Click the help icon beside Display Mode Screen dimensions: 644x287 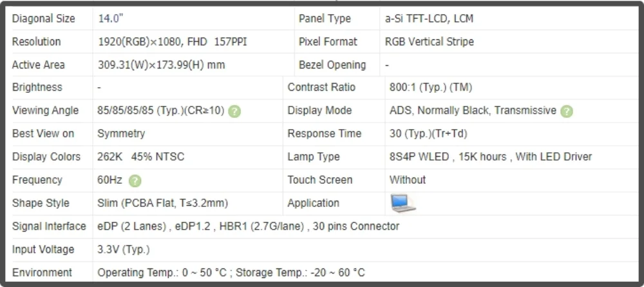tap(566, 112)
